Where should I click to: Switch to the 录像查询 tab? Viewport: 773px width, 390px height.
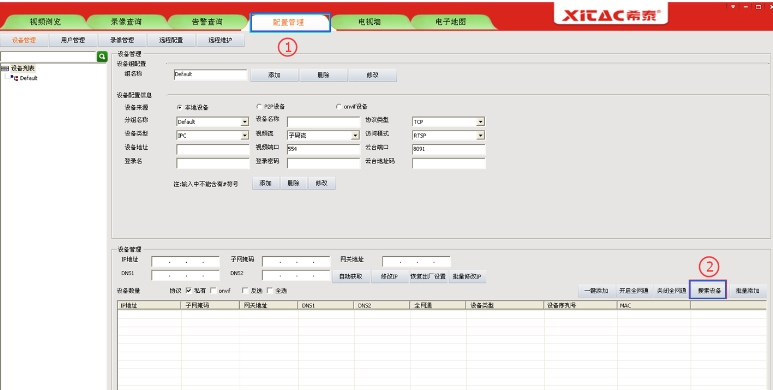127,22
